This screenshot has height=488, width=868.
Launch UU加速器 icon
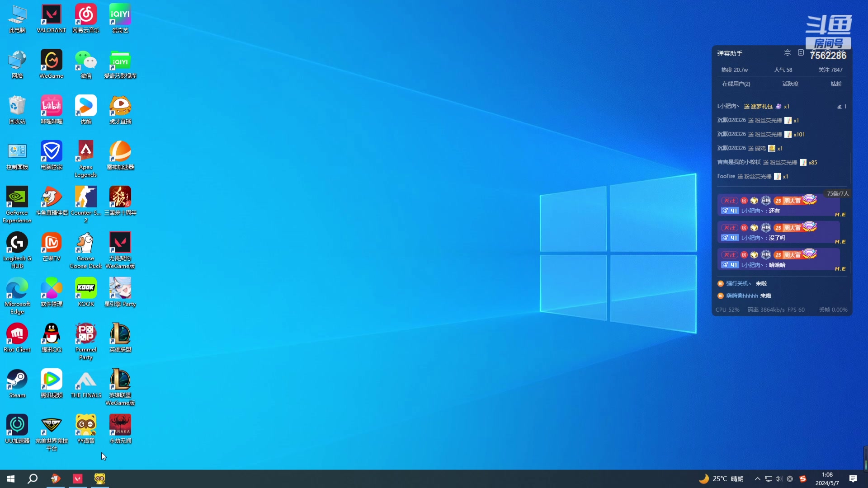17,429
